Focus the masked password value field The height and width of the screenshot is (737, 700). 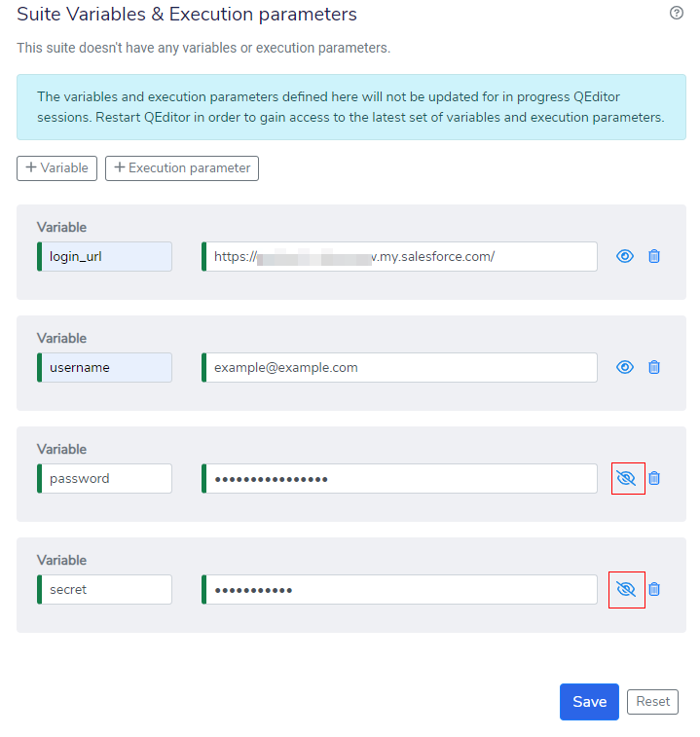399,479
